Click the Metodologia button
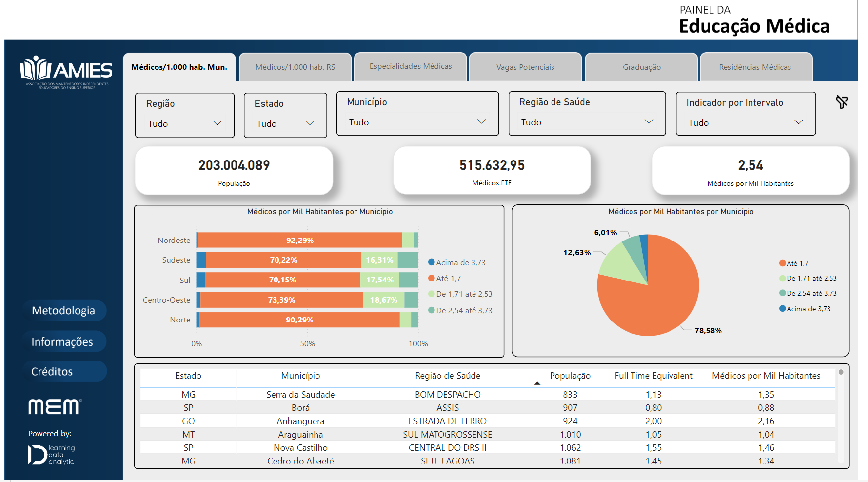Screen dimensions: 868x482 pyautogui.click(x=64, y=310)
